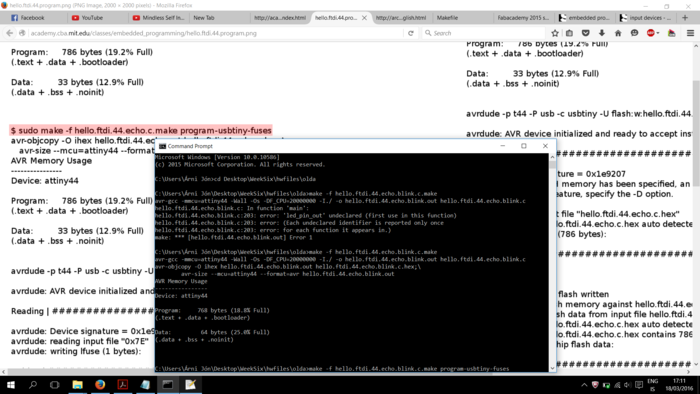Switch to Fabacademy 2015 tab
Screen dimensions: 700x394
tap(524, 18)
